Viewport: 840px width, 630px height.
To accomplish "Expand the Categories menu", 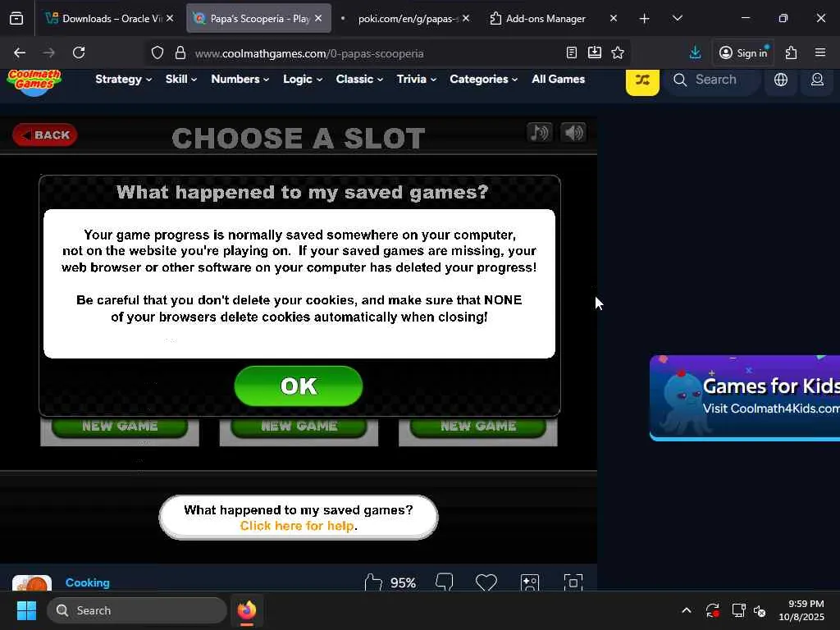I will (x=483, y=80).
